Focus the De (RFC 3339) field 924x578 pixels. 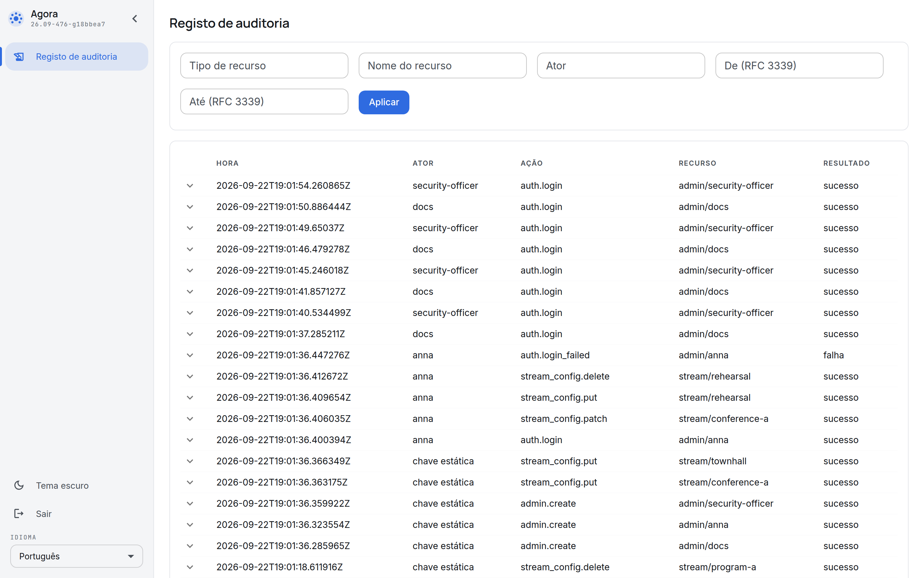click(x=799, y=66)
